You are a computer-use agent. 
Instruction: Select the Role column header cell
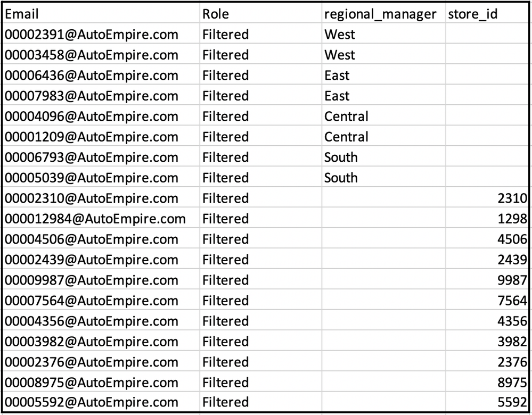[x=260, y=14]
